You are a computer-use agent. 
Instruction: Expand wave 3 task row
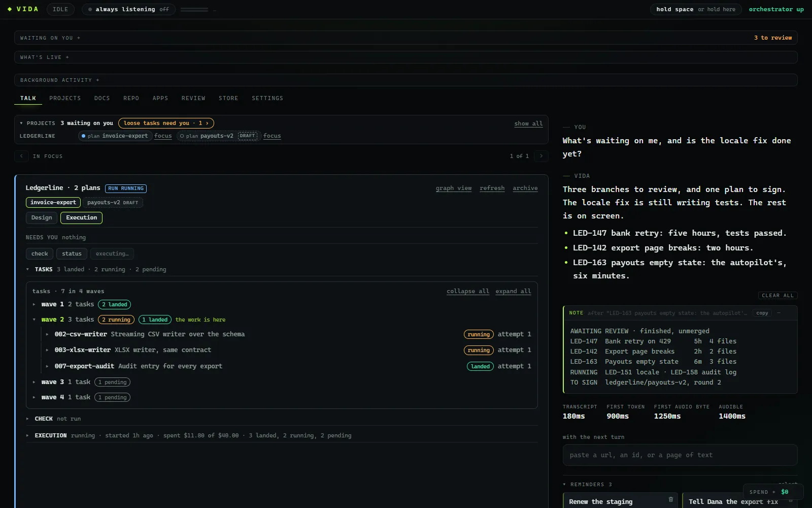pos(34,382)
